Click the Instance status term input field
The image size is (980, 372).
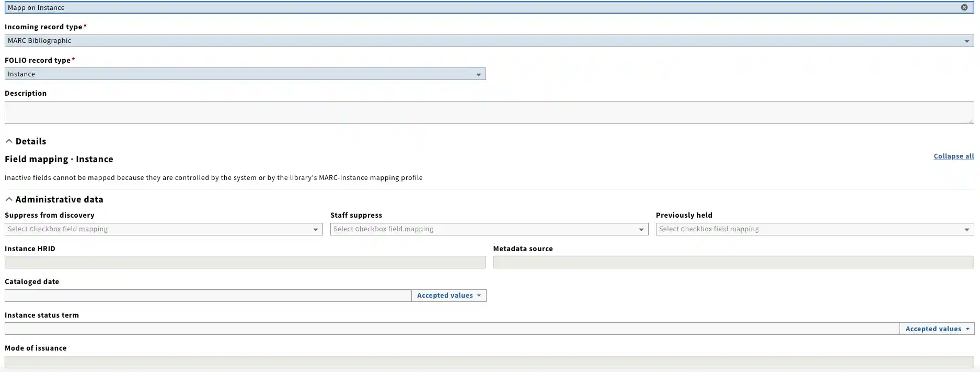coord(452,329)
